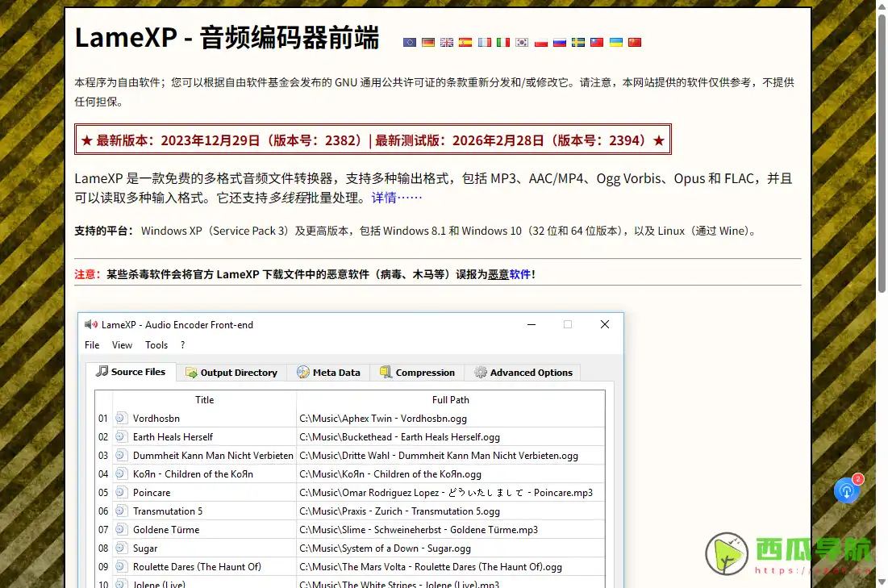Click the Swedish flag icon
Screen dimensions: 888x588
(x=578, y=43)
